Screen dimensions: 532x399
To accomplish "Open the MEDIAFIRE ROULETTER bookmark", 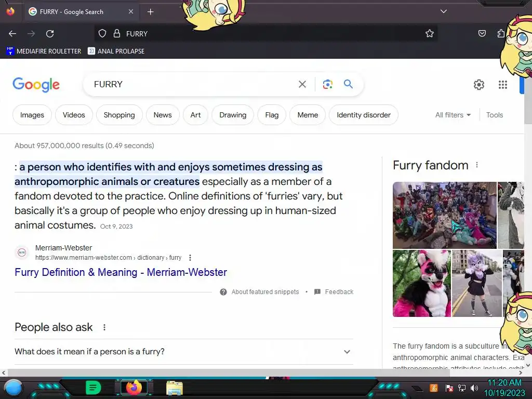I will pyautogui.click(x=44, y=51).
